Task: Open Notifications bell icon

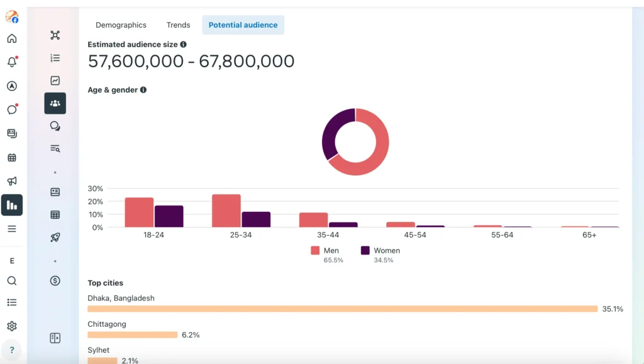Action: 12,62
